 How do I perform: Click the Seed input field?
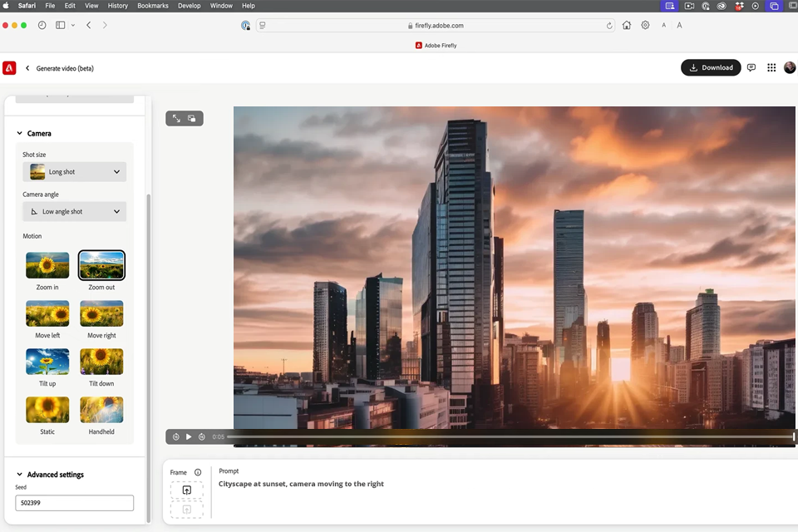click(x=74, y=503)
